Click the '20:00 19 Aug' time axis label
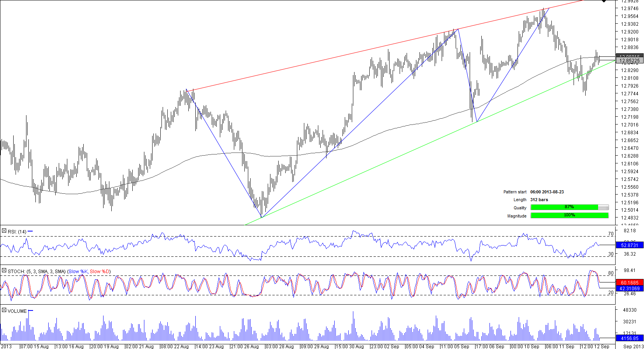The image size is (644, 349). (x=104, y=346)
